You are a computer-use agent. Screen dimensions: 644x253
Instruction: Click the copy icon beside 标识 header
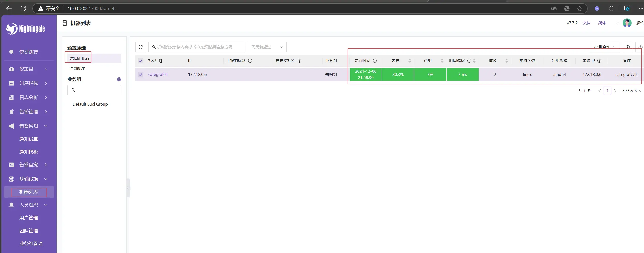pos(161,61)
